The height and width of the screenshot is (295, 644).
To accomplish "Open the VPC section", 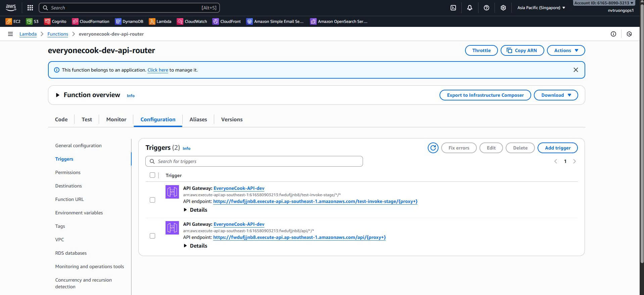I will [x=59, y=240].
